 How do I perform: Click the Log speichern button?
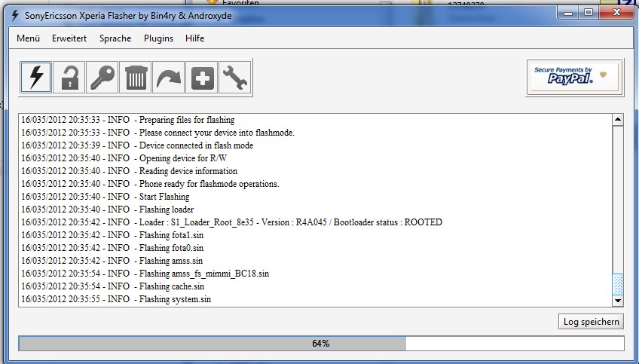coord(592,322)
